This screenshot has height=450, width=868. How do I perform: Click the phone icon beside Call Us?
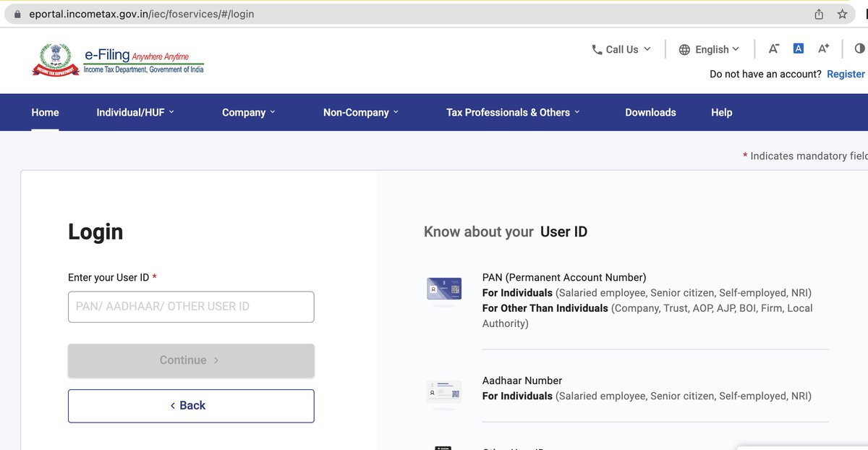597,50
